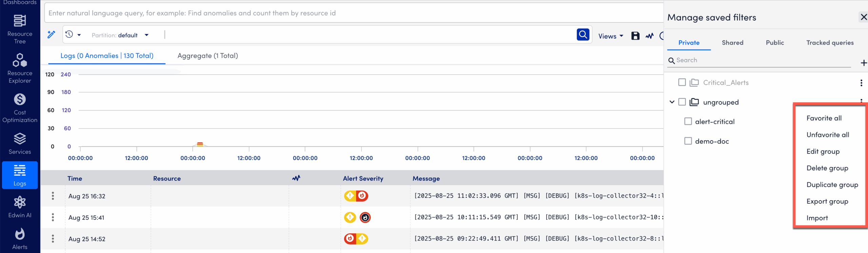Open the time range dropdown
Screen dimensions: 868x253
point(73,35)
